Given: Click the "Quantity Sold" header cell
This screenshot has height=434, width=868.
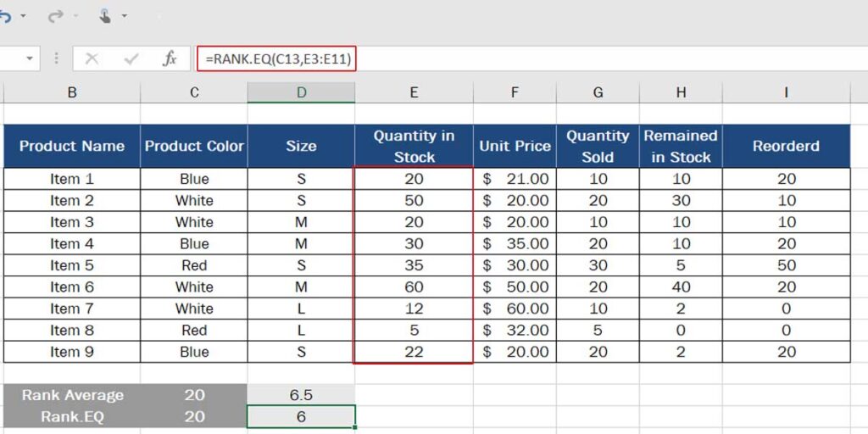Looking at the screenshot, I should [x=598, y=146].
